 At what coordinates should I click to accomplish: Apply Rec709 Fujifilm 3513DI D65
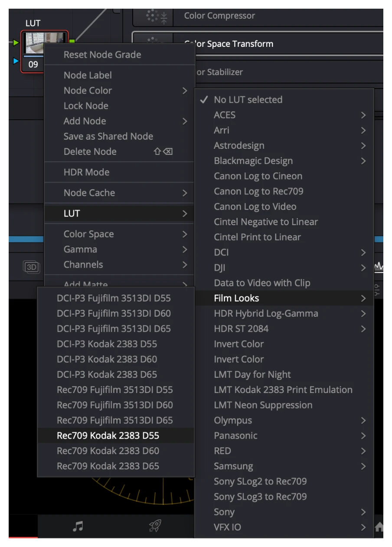[x=116, y=420]
